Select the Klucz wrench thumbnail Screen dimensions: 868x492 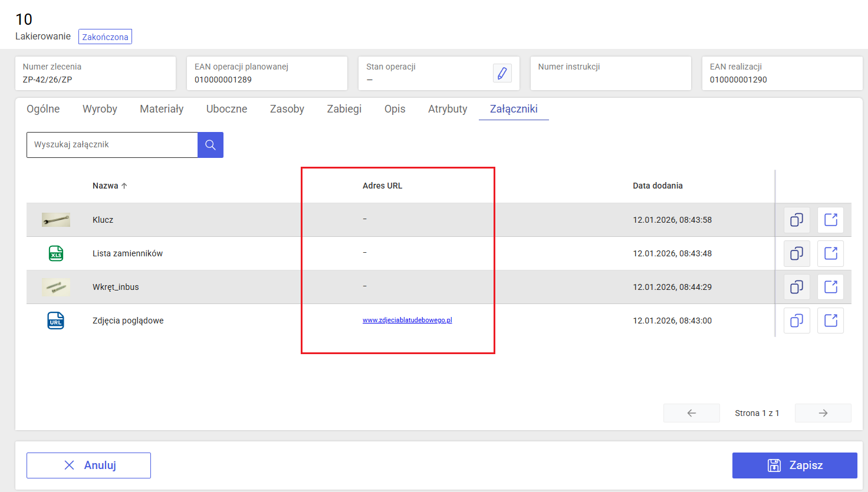click(56, 220)
